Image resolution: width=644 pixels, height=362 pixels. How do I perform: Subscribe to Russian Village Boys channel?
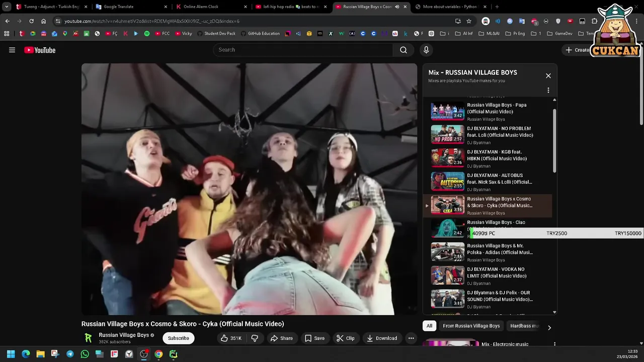click(178, 338)
